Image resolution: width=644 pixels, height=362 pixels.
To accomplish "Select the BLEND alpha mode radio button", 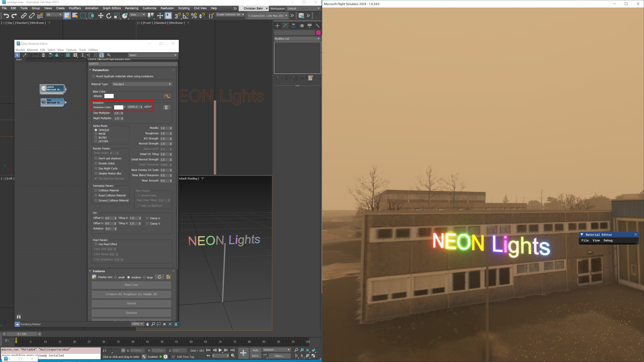I will pyautogui.click(x=96, y=137).
